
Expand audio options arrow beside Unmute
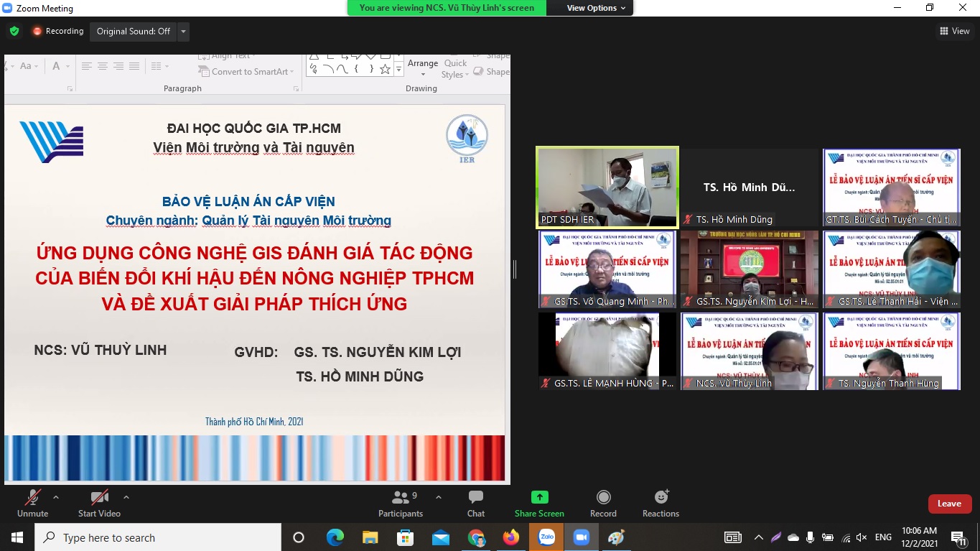(56, 496)
